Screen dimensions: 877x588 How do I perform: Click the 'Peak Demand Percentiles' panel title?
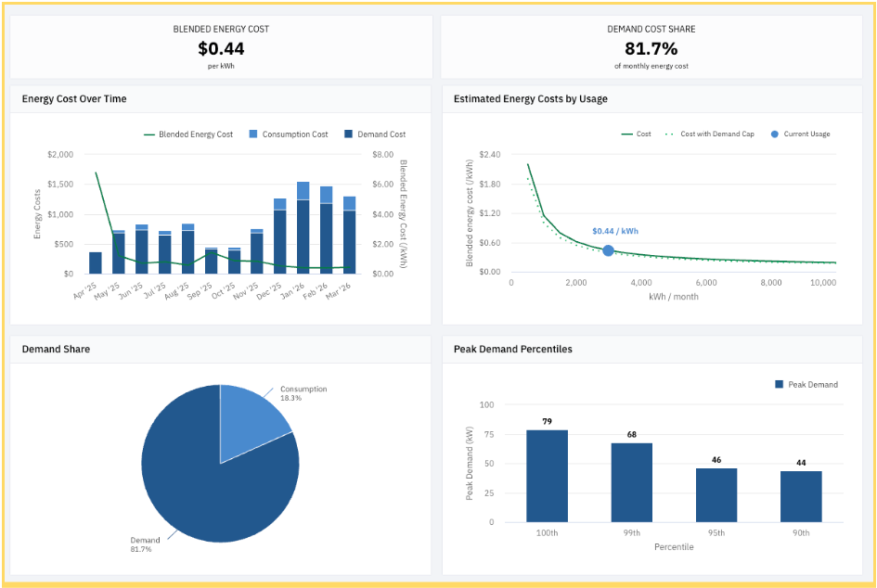tap(513, 349)
